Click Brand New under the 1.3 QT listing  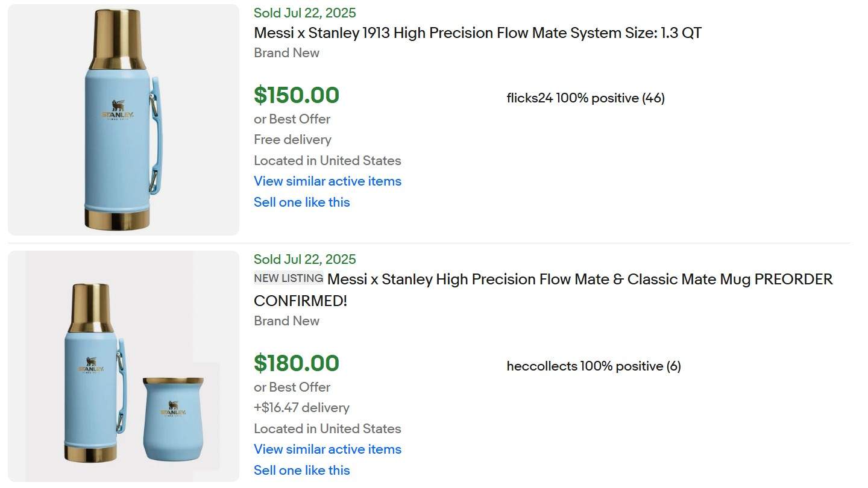[286, 53]
